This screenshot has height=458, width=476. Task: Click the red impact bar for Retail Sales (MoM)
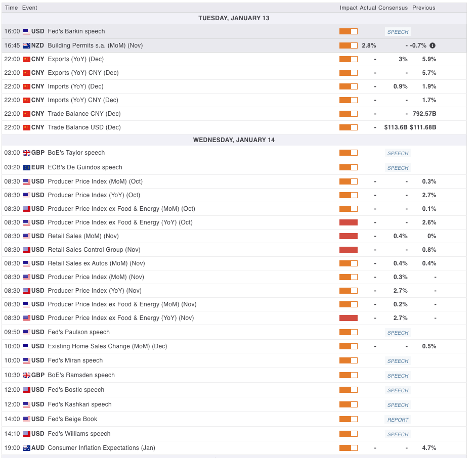coord(348,236)
